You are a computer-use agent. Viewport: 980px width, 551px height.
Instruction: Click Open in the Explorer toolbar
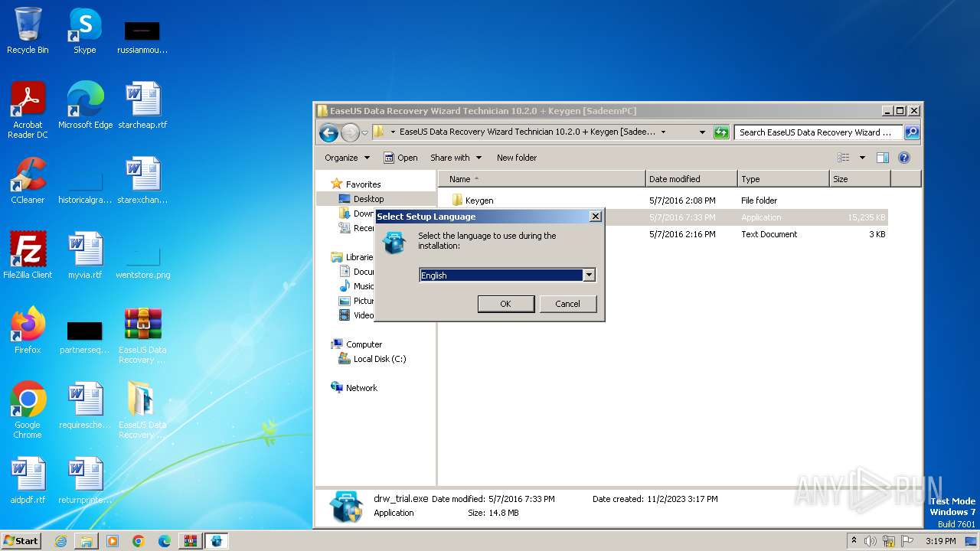400,158
